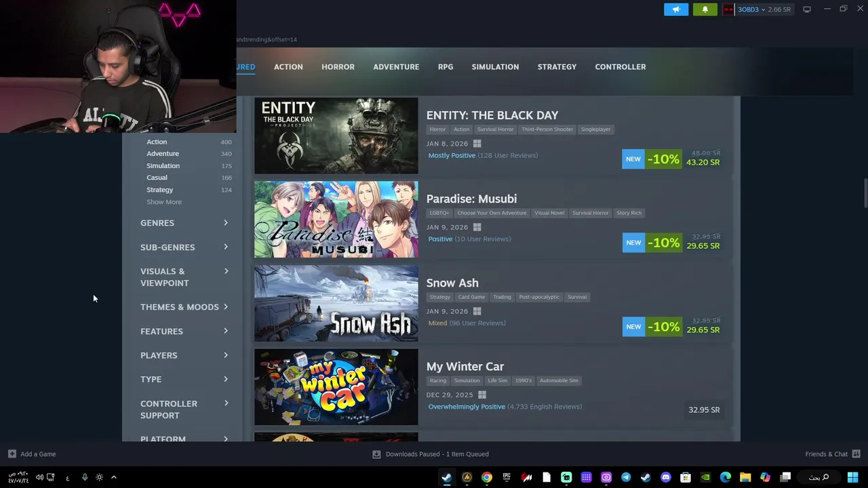Expand the Type filter section
868x488 pixels.
tap(184, 380)
